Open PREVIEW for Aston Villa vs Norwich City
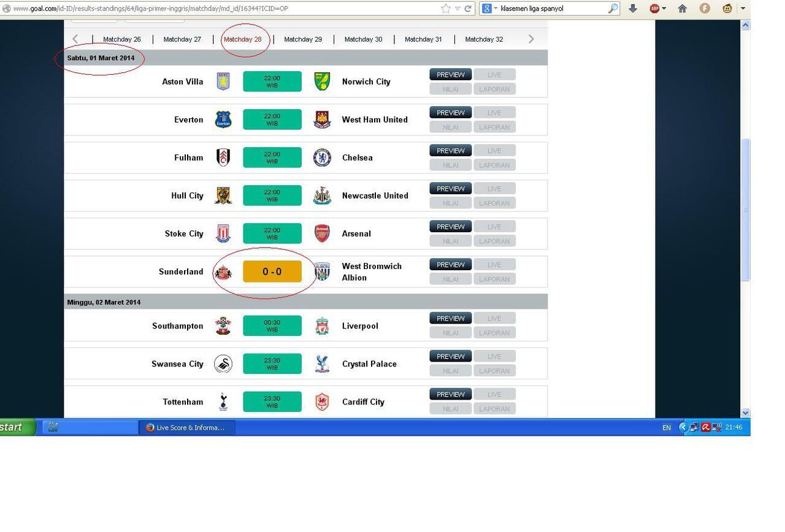Image resolution: width=785 pixels, height=532 pixels. click(x=451, y=75)
